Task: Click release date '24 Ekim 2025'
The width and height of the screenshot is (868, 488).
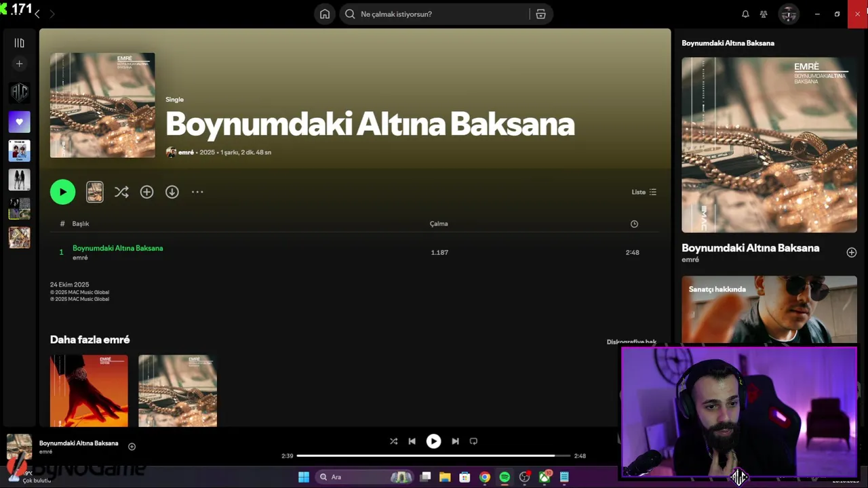Action: (x=69, y=285)
